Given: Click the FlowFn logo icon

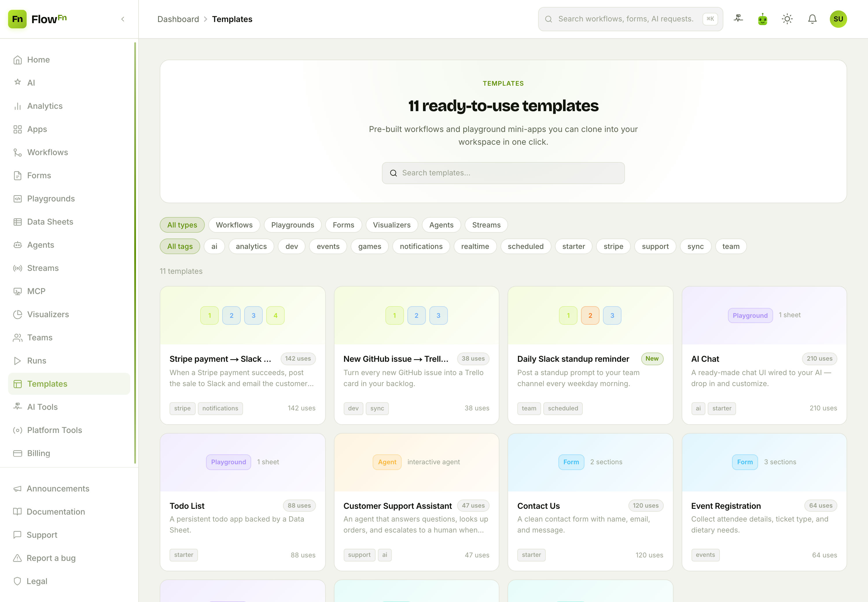Looking at the screenshot, I should tap(17, 19).
